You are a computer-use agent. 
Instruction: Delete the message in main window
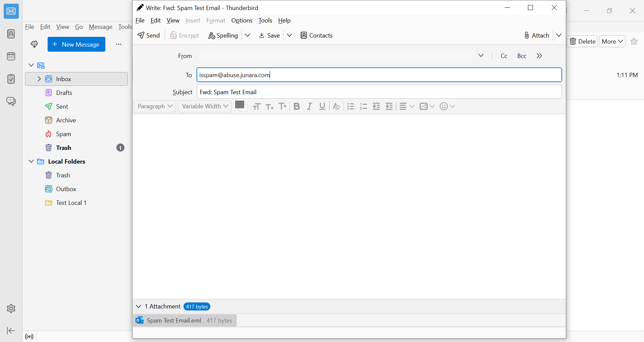point(583,41)
